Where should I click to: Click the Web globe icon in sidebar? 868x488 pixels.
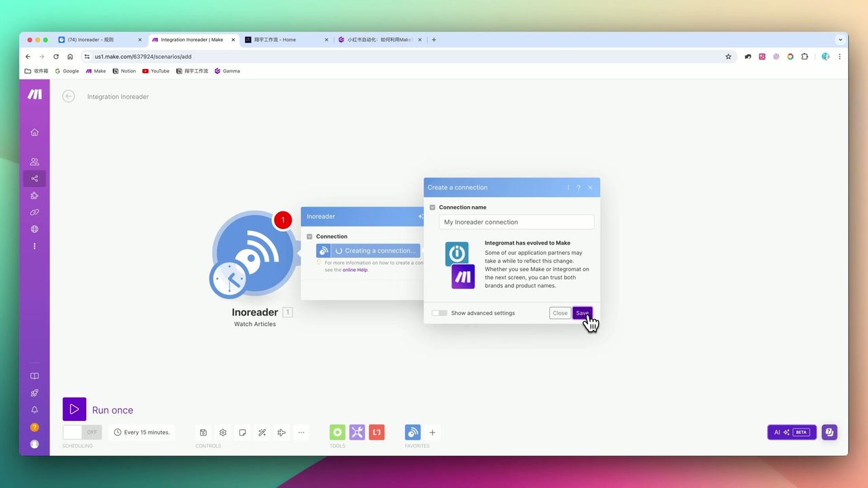pyautogui.click(x=35, y=229)
